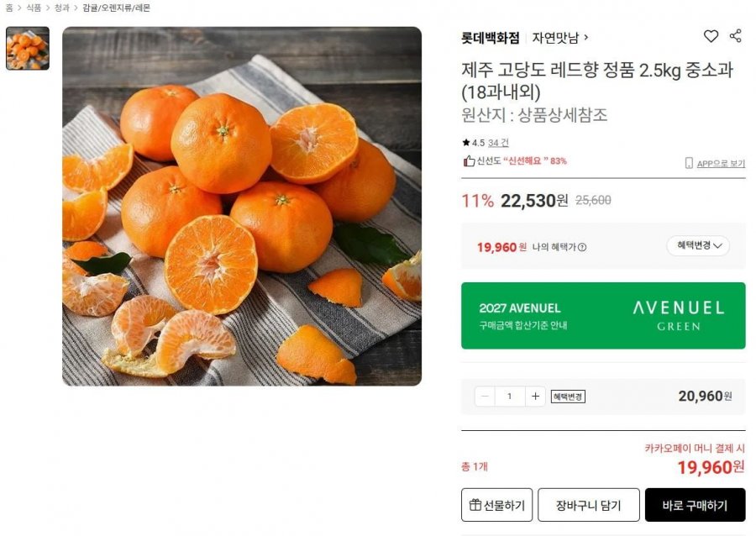
Task: Click the info icon beside 나의 혜택가
Action: coord(582,247)
